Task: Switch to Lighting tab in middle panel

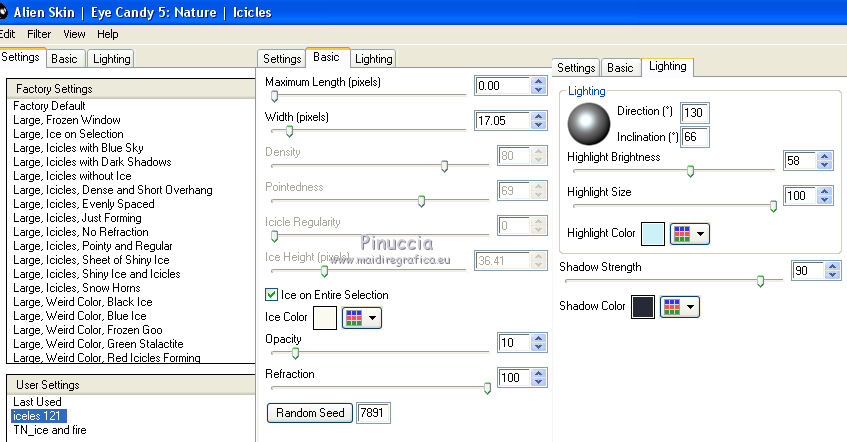Action: click(x=373, y=59)
